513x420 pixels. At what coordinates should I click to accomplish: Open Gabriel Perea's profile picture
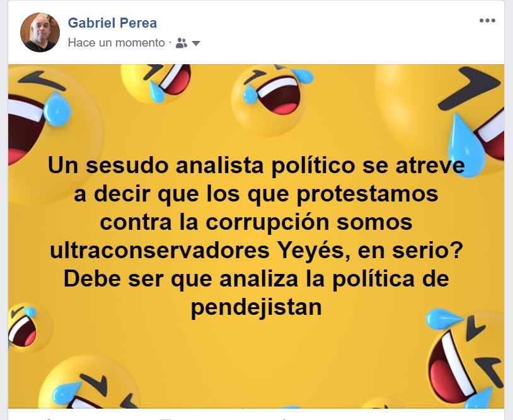(40, 32)
